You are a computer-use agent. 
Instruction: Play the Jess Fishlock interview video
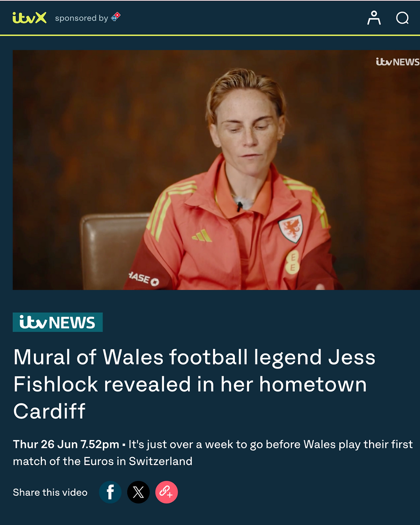(216, 170)
